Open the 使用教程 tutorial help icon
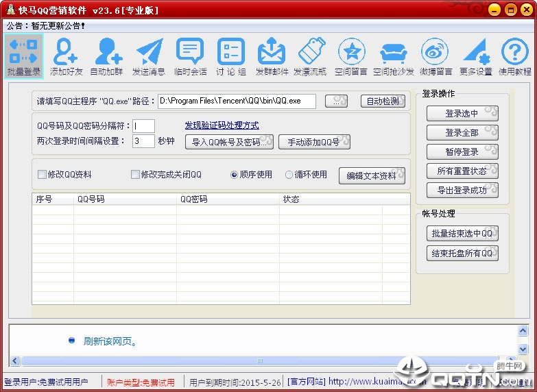537x392 pixels. pos(515,56)
